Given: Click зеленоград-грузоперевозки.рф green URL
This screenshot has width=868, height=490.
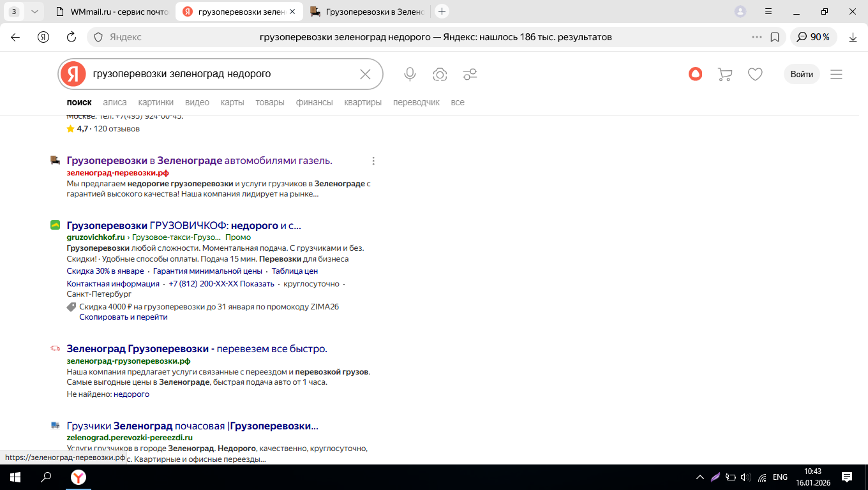Looking at the screenshot, I should coord(128,361).
